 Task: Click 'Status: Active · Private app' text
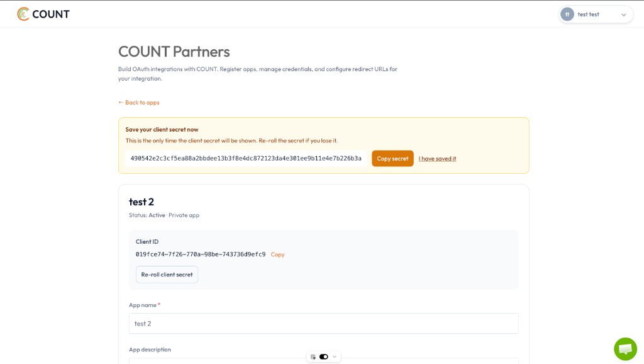point(164,215)
